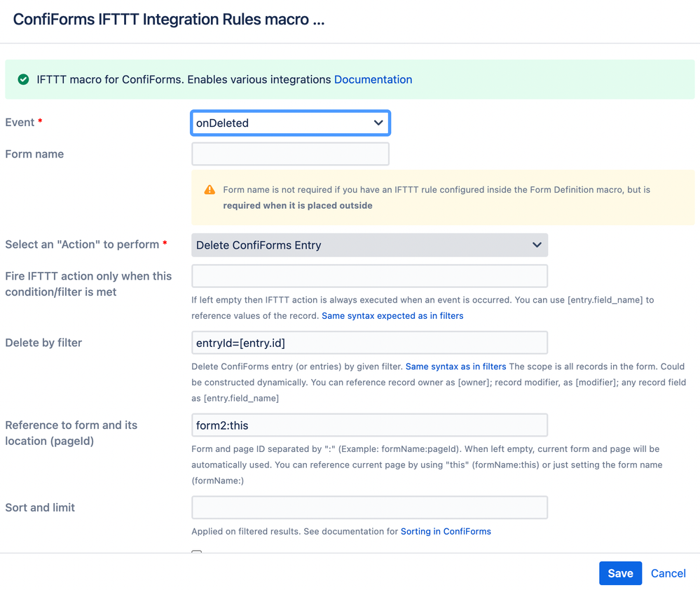700x590 pixels.
Task: Cancel the macro dialog
Action: (668, 573)
